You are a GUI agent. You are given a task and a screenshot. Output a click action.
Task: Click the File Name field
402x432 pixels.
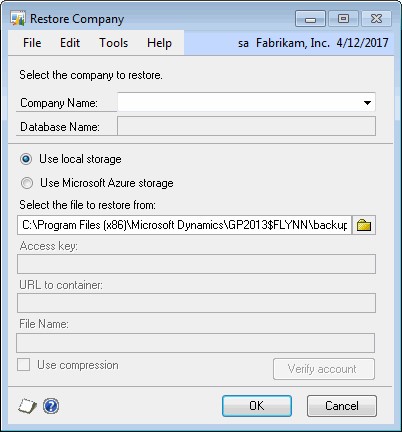pyautogui.click(x=196, y=343)
